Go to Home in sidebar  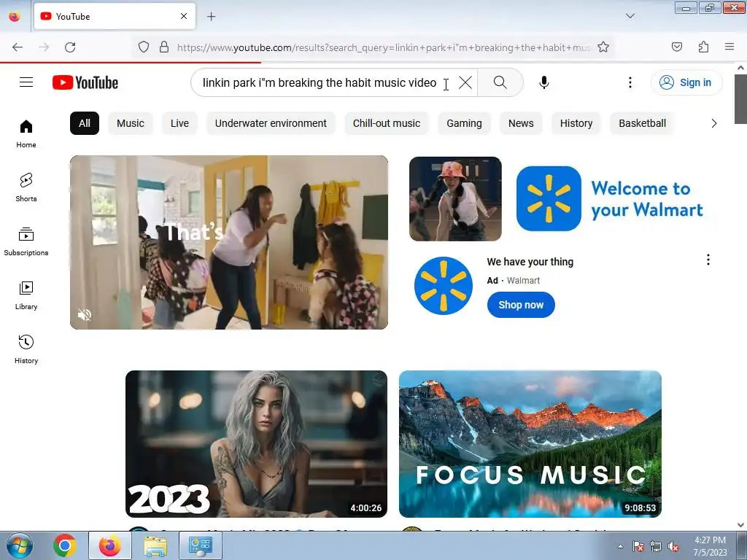26,134
